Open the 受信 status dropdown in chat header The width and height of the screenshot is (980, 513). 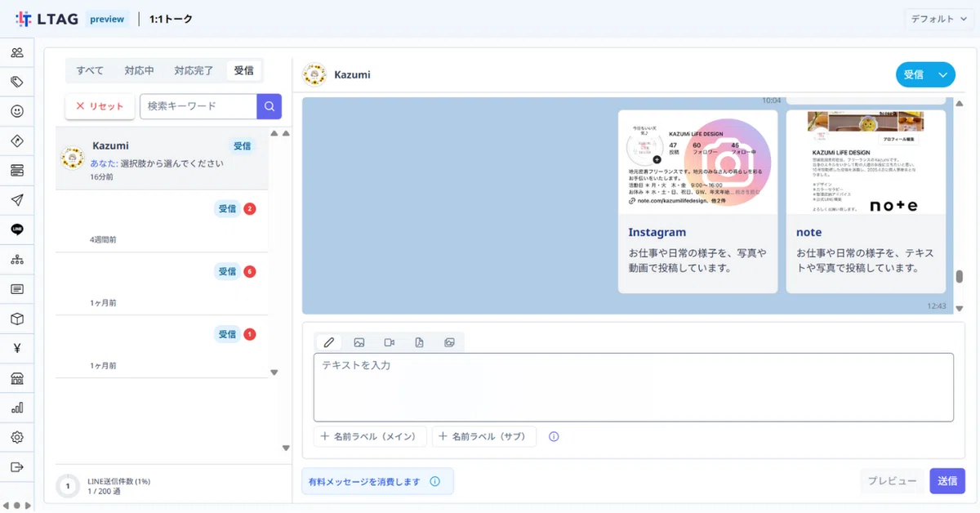pos(925,74)
